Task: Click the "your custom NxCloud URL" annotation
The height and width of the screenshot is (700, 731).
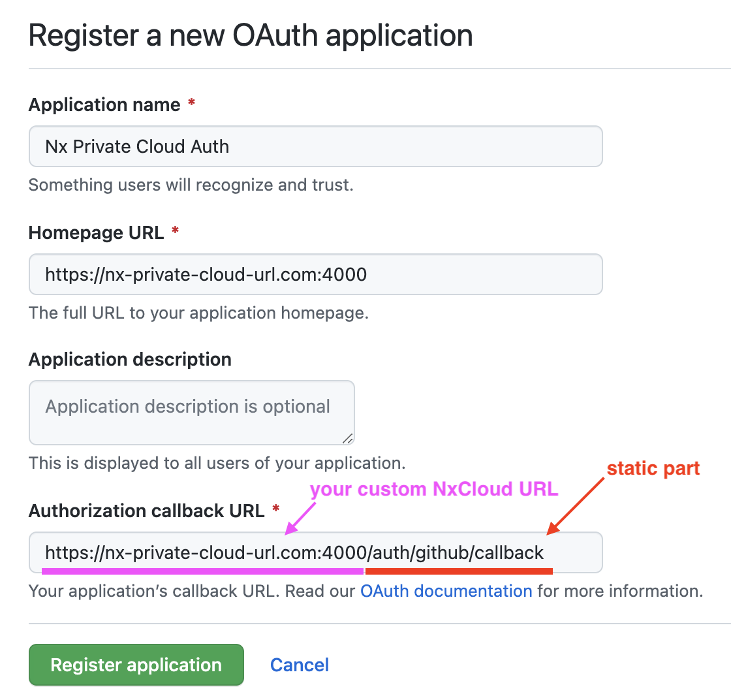Action: pos(434,490)
